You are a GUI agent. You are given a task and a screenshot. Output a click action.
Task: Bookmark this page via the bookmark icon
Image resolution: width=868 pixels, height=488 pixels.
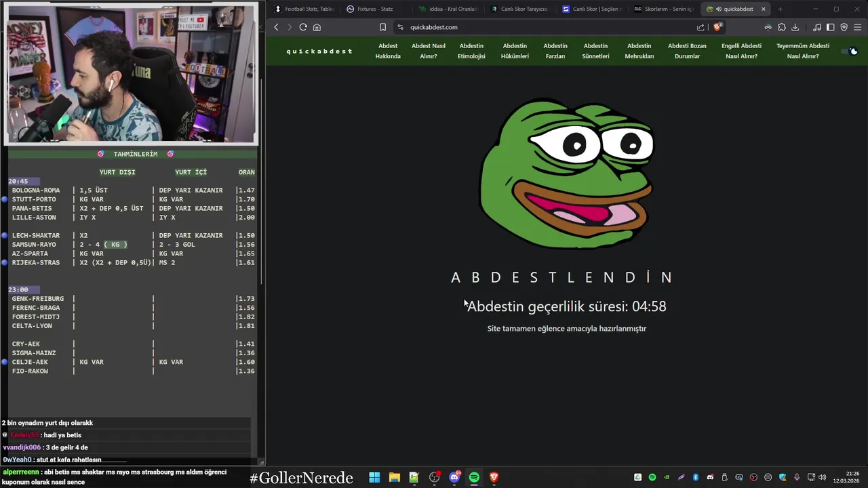point(382,27)
